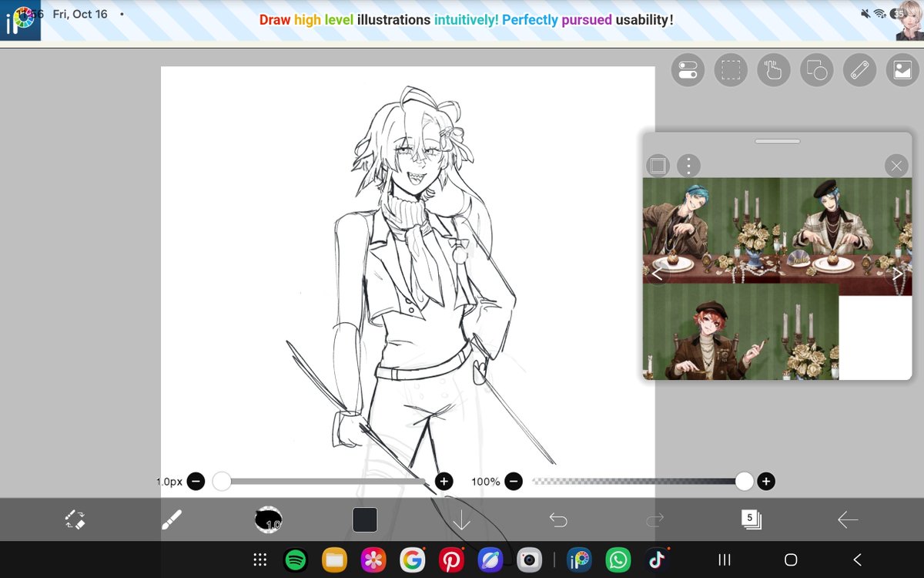The image size is (924, 578).
Task: Select the brush tool icon
Action: coord(172,520)
